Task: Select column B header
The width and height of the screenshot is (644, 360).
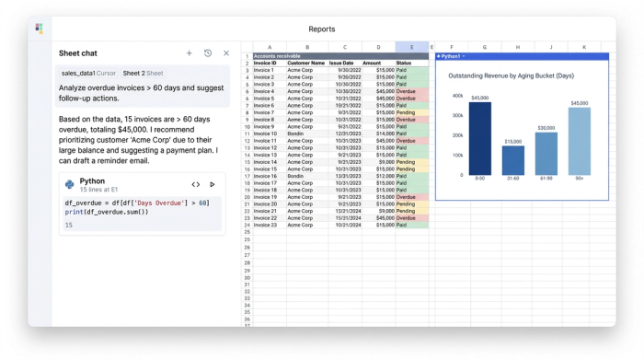Action: 307,47
